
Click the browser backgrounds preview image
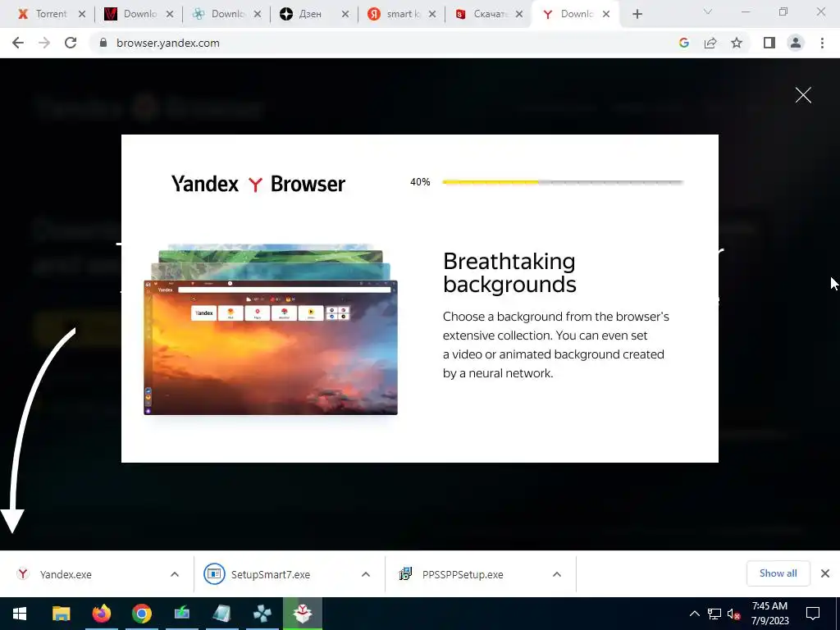(271, 330)
